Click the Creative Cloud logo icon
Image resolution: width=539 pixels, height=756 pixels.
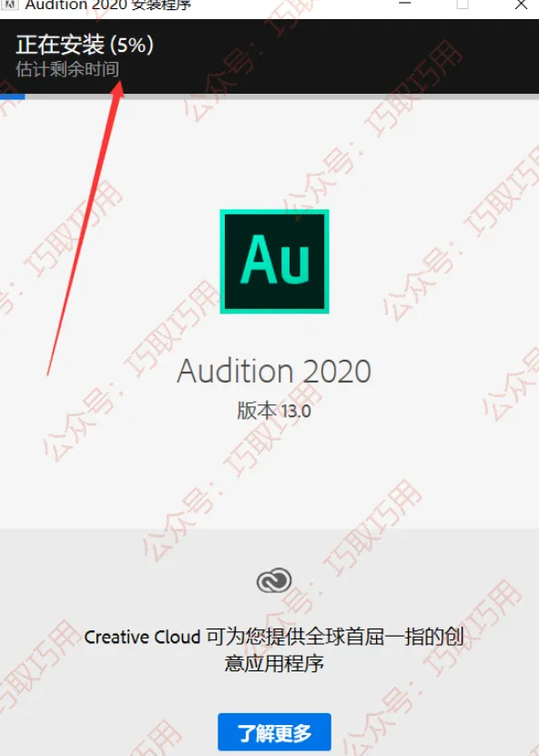coord(274,580)
